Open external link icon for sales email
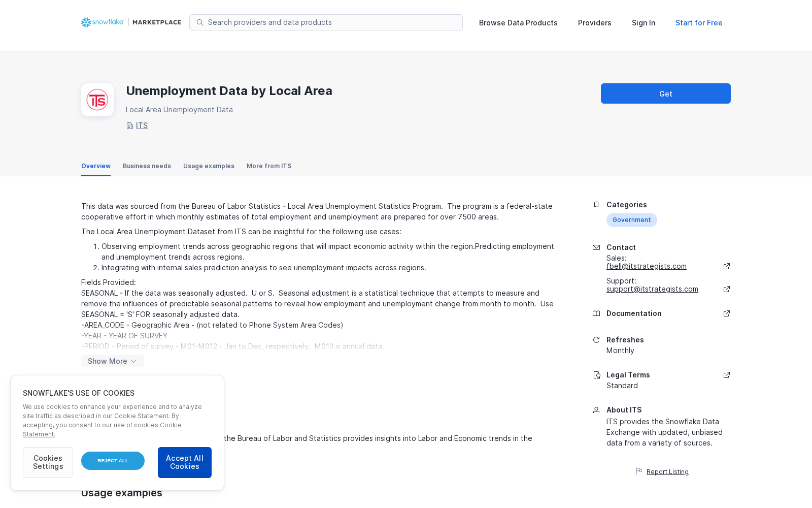Image resolution: width=812 pixels, height=508 pixels. point(727,266)
